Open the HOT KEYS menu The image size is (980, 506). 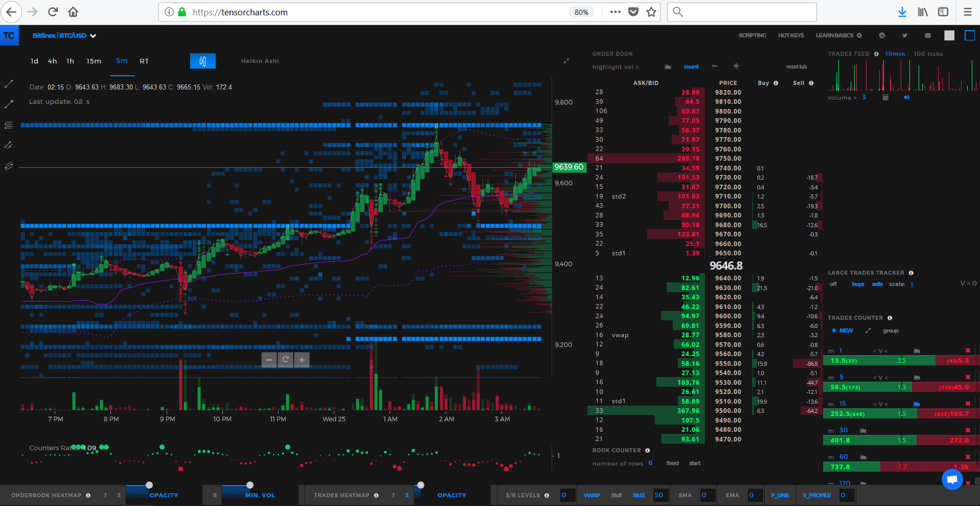[x=790, y=35]
